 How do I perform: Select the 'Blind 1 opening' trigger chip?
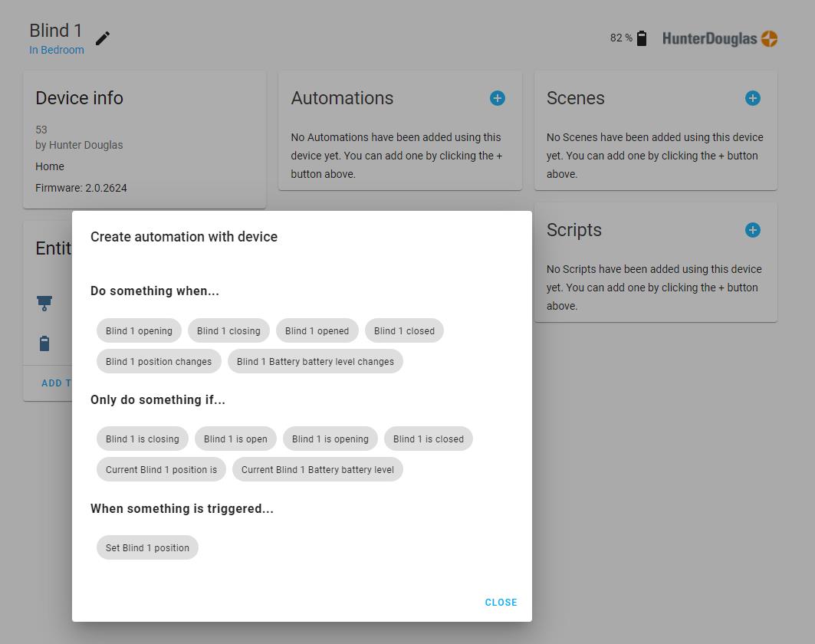(139, 331)
